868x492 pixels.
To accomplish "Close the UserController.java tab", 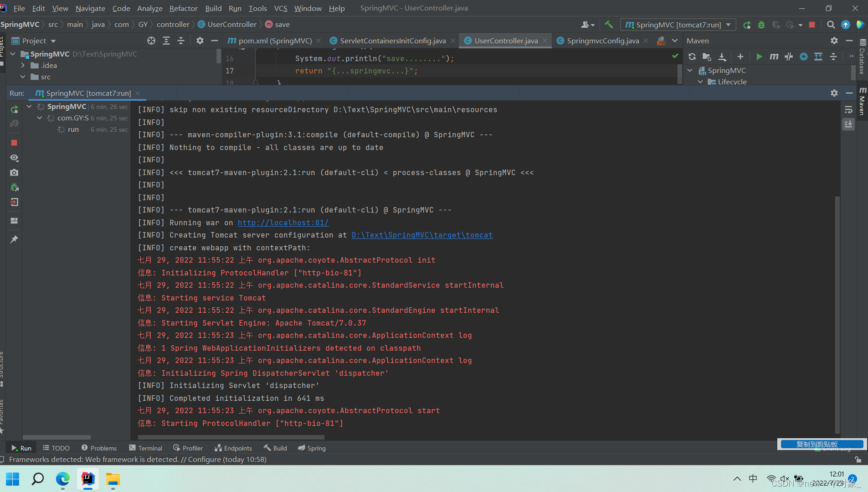I will [545, 41].
